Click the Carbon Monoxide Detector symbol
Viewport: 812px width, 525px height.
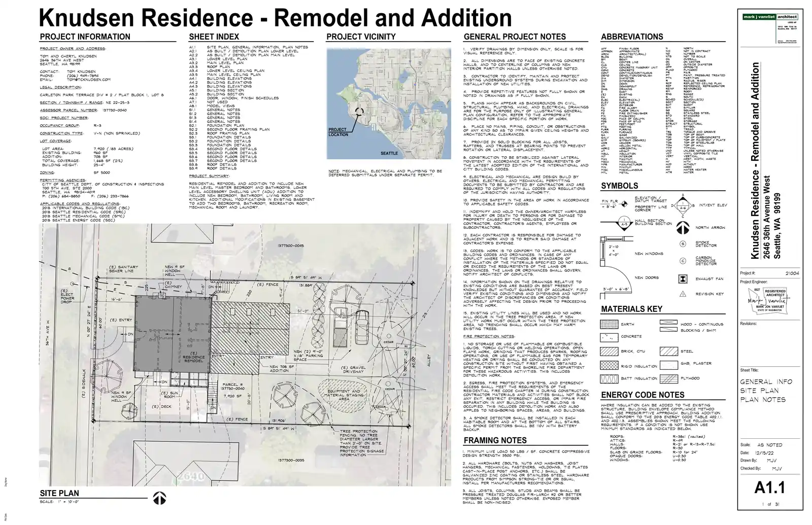[683, 261]
